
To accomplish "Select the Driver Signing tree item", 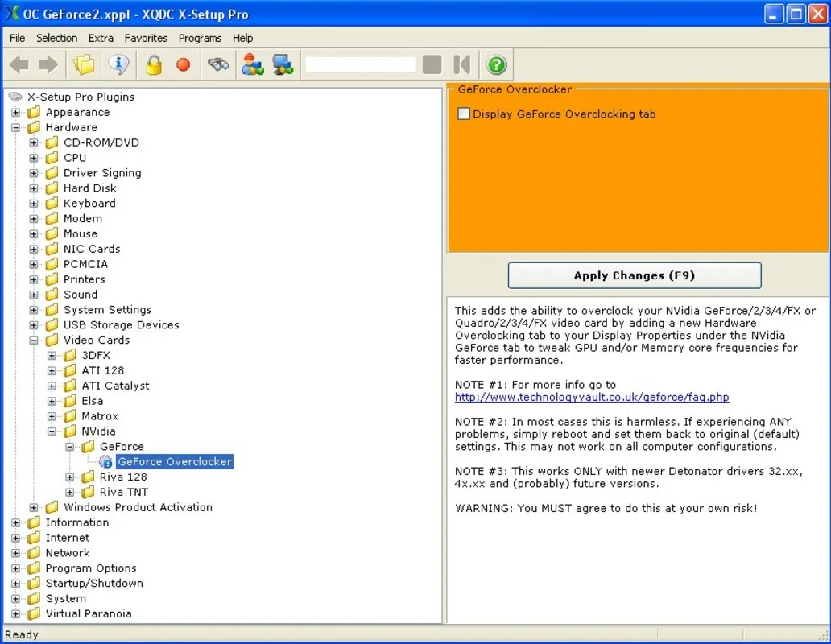I will 102,173.
